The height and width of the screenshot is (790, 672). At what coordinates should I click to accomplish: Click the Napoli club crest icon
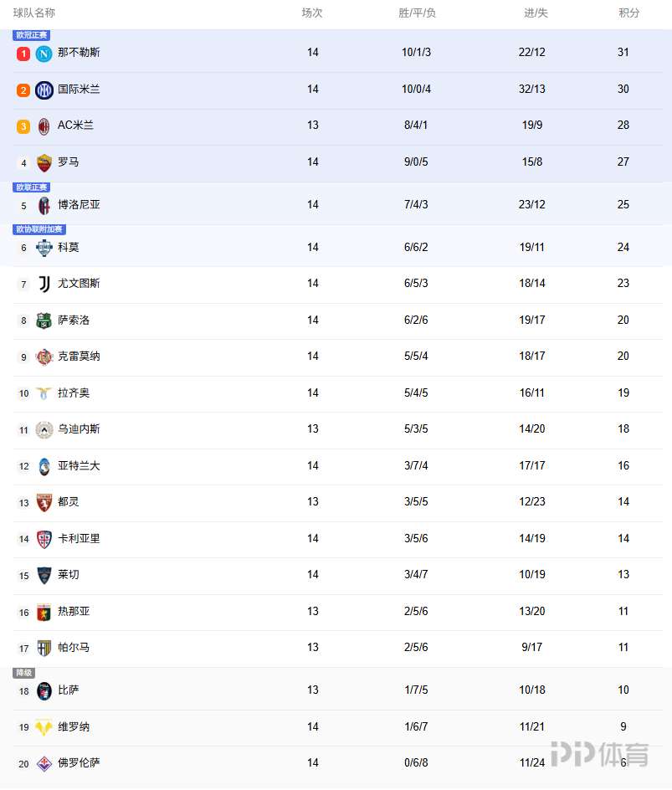coord(44,54)
